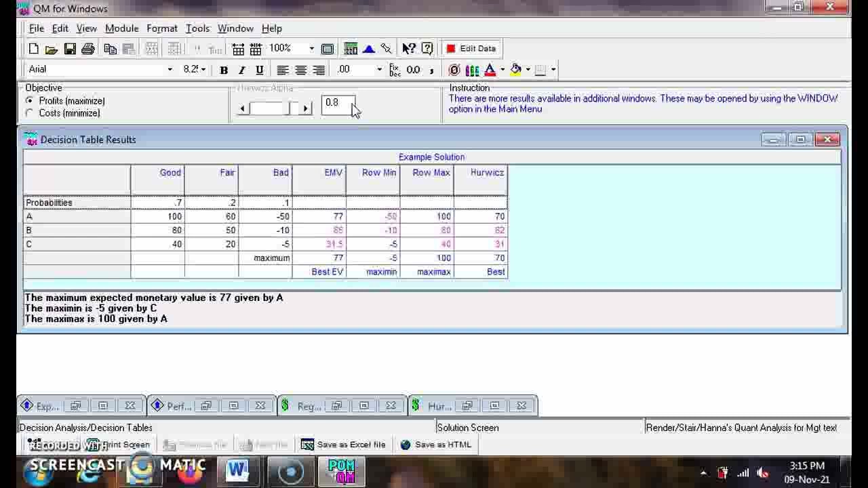The image size is (868, 488).
Task: Open the Module menu
Action: [121, 28]
